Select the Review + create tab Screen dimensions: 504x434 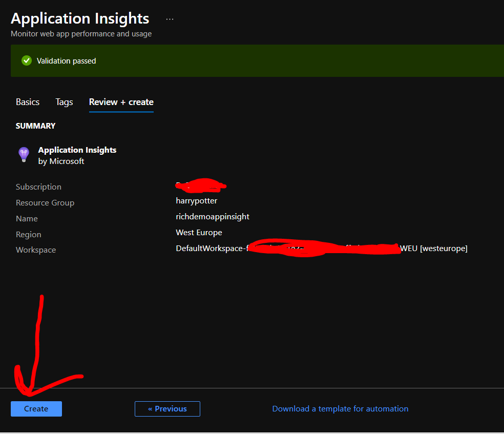(121, 102)
